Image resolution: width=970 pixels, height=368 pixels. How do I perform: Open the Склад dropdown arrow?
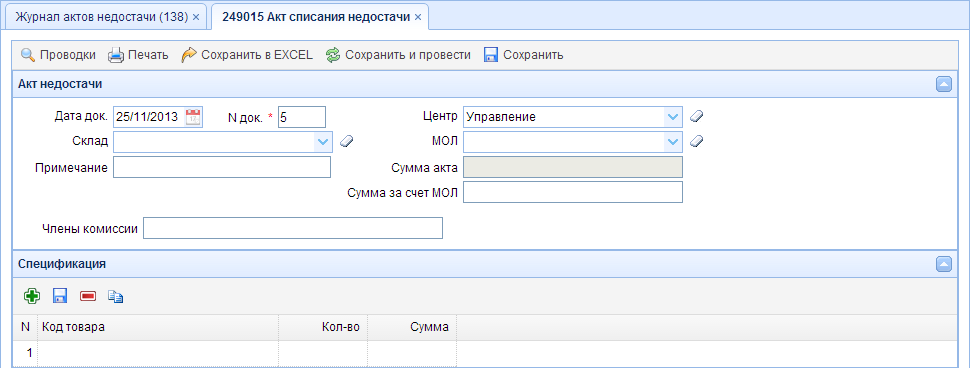323,142
